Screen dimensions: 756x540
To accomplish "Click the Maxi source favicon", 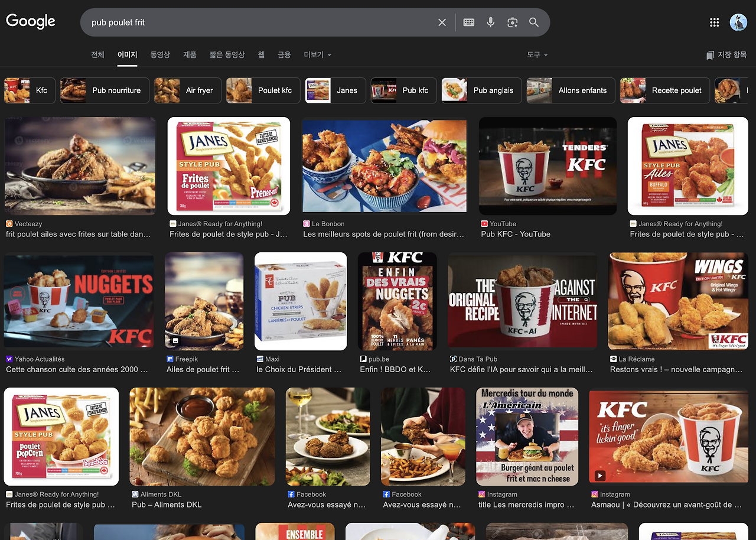I will click(260, 359).
